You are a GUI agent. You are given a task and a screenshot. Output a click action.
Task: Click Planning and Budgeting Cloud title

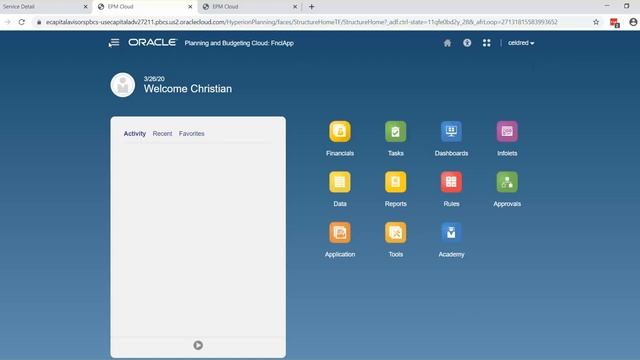pos(239,43)
